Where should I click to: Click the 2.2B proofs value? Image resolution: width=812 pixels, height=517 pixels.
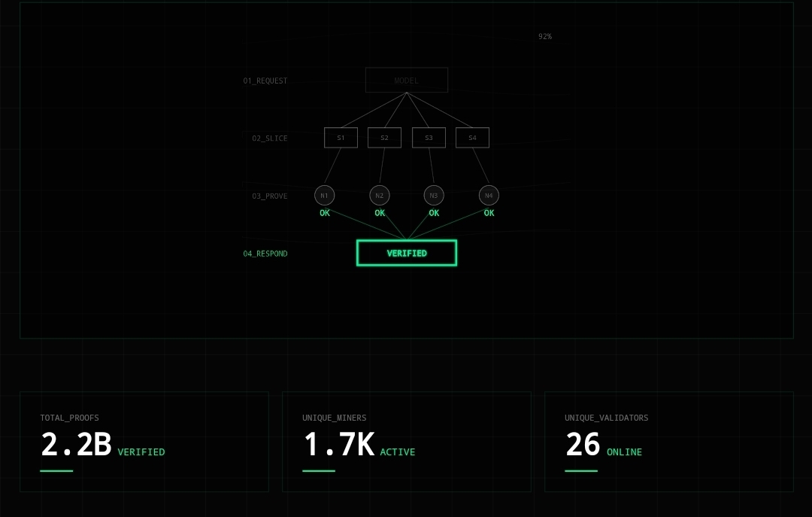pyautogui.click(x=76, y=445)
